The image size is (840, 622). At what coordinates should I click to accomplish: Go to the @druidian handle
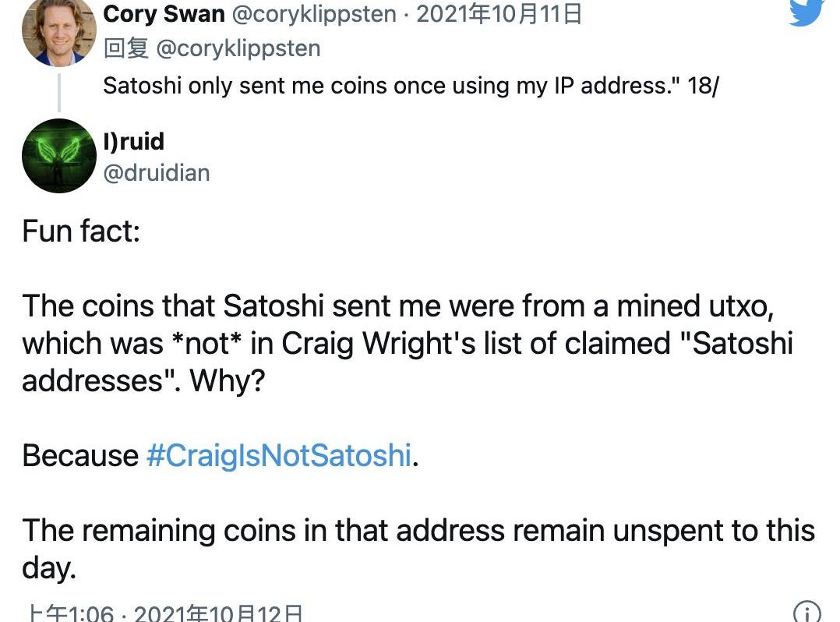156,172
